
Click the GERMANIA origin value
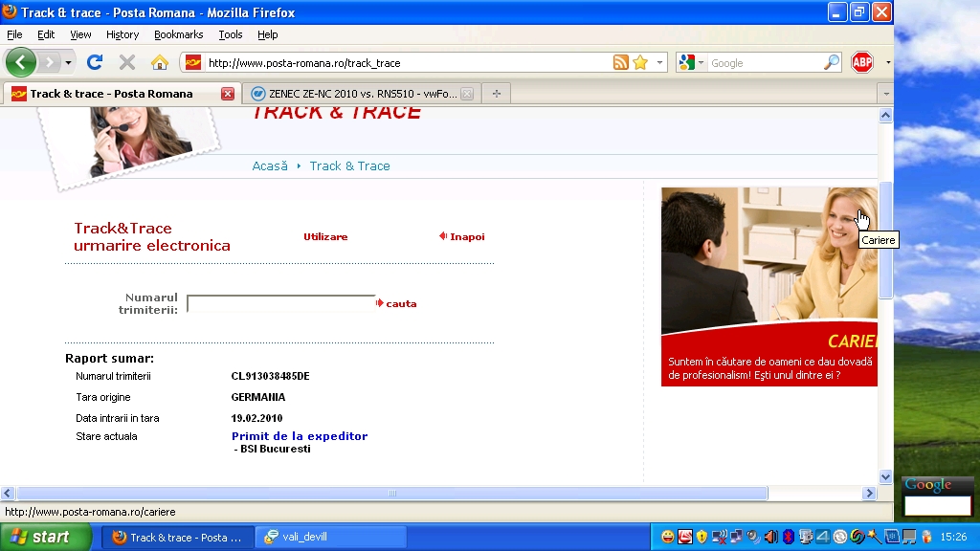258,397
